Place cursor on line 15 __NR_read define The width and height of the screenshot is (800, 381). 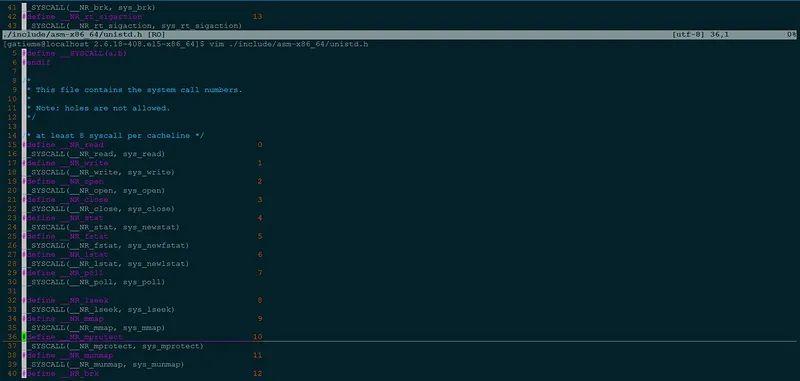[63, 145]
